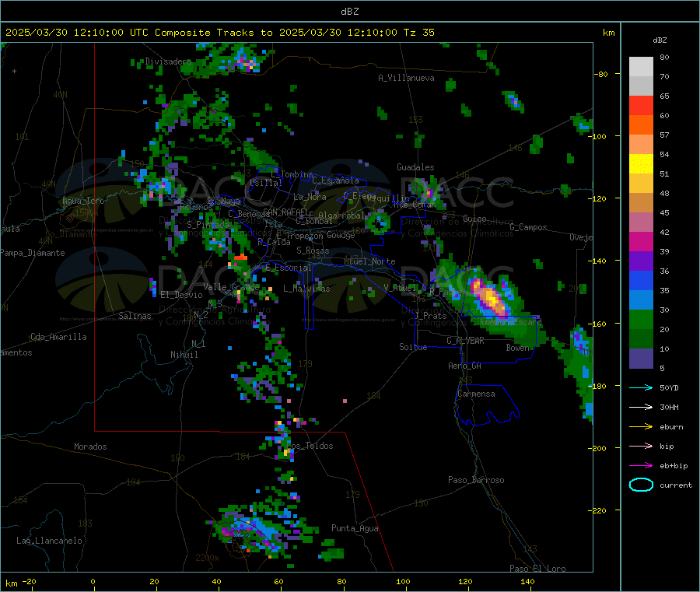This screenshot has height=592, width=700.
Task: Click the 50YD cyan arrow legend icon
Action: (641, 387)
